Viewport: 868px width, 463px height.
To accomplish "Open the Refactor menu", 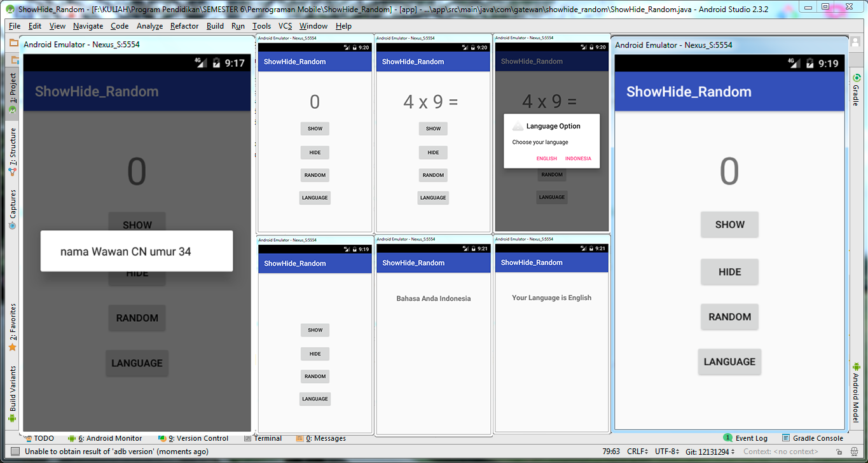I will [186, 26].
